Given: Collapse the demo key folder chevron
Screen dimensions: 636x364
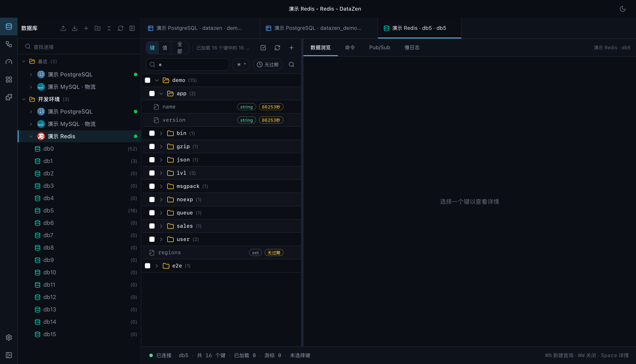Looking at the screenshot, I should [x=157, y=80].
